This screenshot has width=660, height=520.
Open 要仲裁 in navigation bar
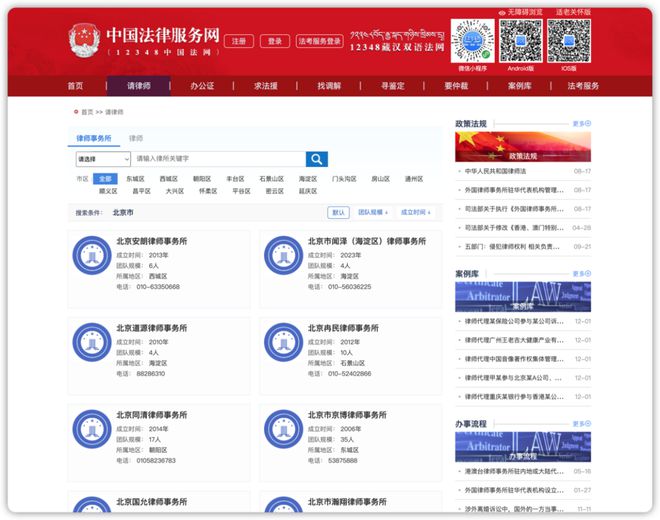pyautogui.click(x=456, y=86)
